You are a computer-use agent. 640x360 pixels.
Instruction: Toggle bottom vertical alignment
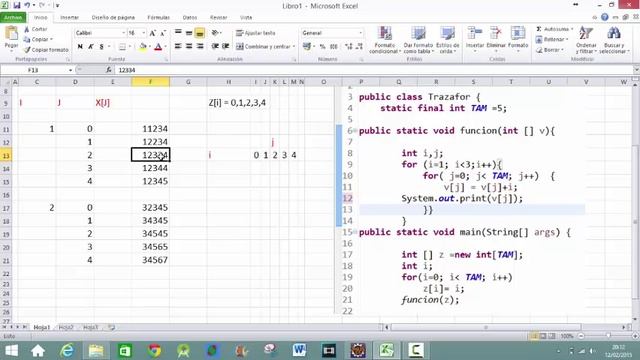[200, 33]
